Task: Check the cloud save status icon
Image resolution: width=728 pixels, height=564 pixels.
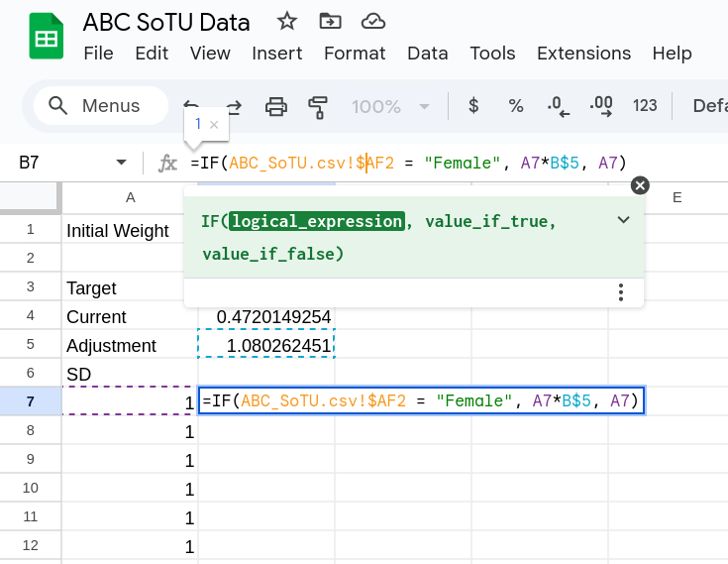Action: [372, 21]
